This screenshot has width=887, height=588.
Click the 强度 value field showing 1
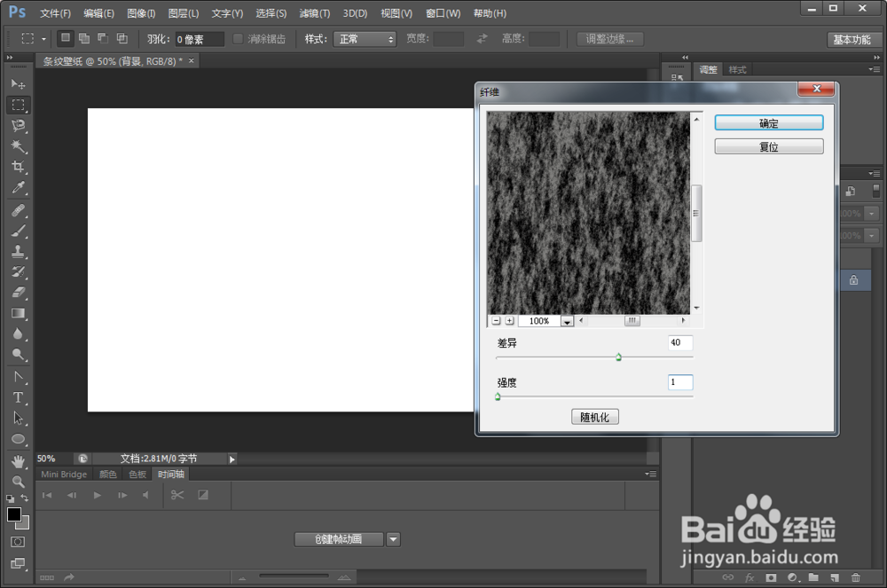(x=680, y=382)
